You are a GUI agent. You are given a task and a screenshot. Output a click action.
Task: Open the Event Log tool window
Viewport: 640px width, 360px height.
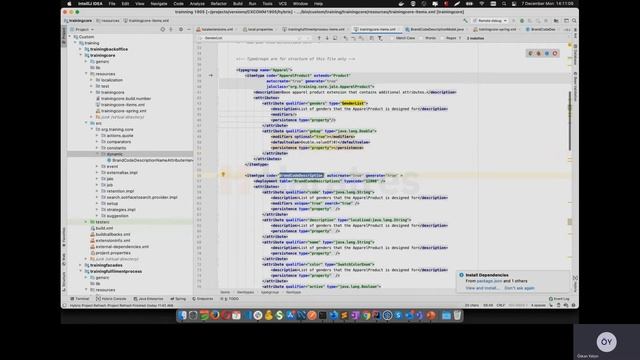(x=559, y=299)
